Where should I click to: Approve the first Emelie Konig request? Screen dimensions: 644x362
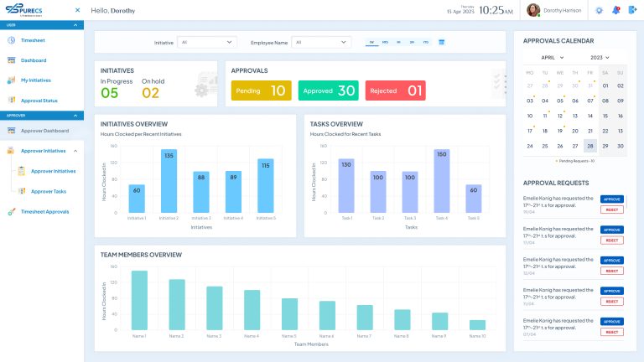tap(612, 199)
